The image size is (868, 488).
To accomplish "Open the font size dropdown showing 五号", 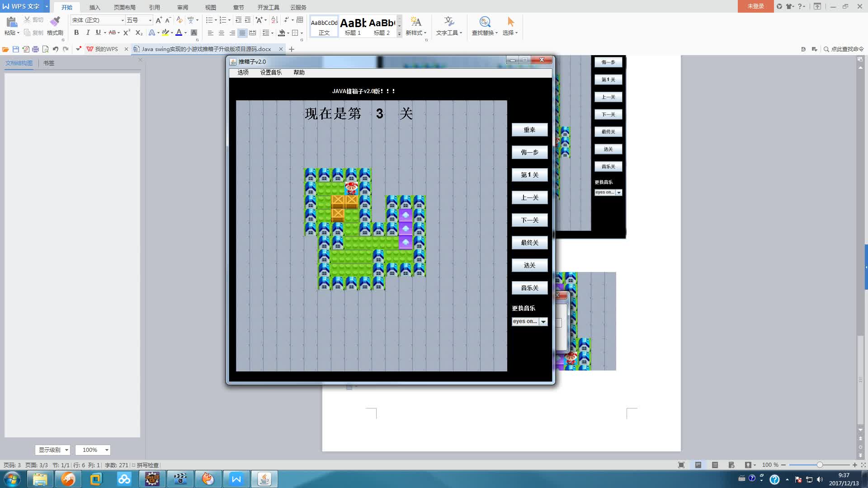I will tap(150, 20).
